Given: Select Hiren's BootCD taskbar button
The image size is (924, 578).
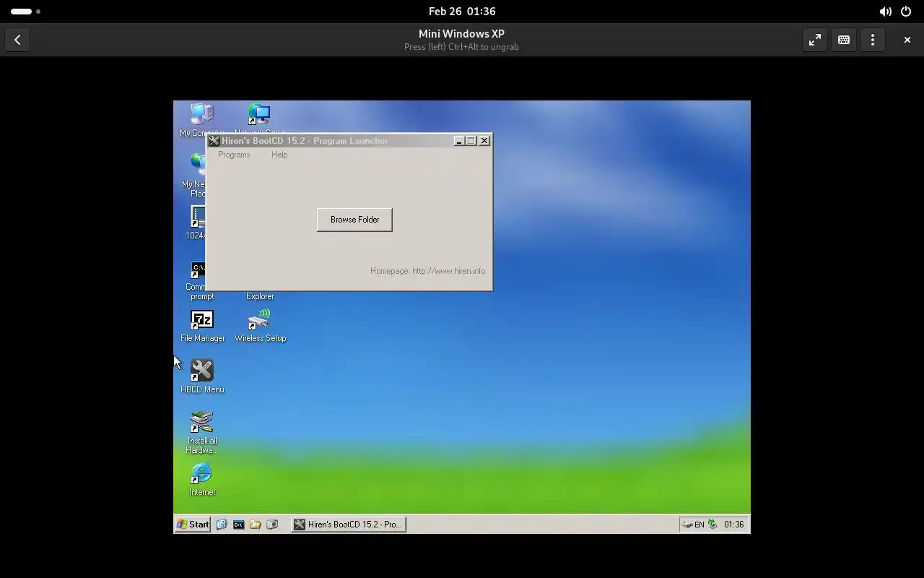Looking at the screenshot, I should pyautogui.click(x=348, y=525).
